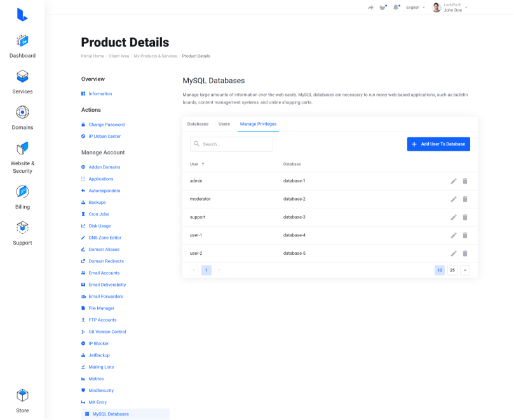Open the notifications bell icon

click(x=396, y=8)
